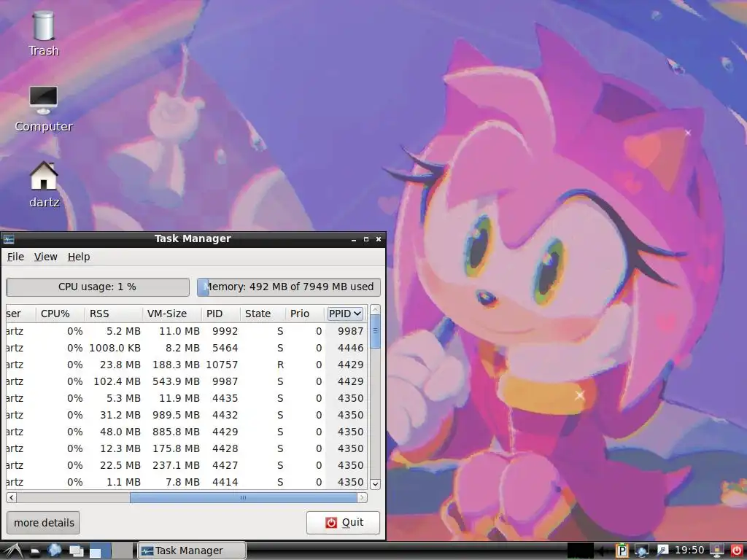Screen dimensions: 747x560
Task: Sort by the VM-Size column header
Action: coord(172,314)
